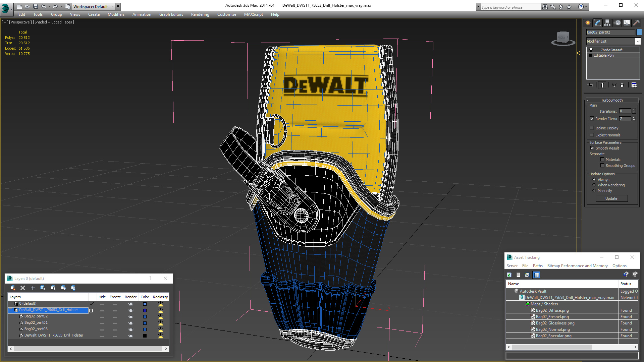Viewport: 644px width, 362px height.
Task: Open Configure Modifier Sets icon
Action: pyautogui.click(x=634, y=85)
